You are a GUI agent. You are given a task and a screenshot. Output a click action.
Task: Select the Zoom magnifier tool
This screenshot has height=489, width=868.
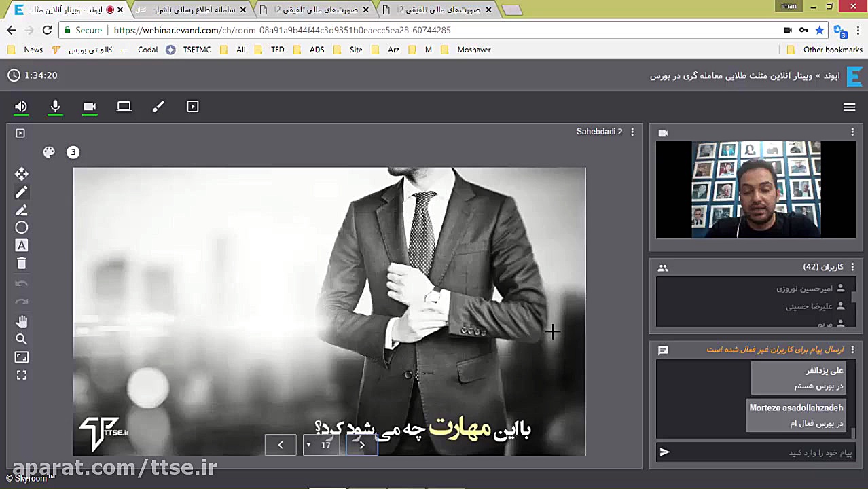[21, 338]
